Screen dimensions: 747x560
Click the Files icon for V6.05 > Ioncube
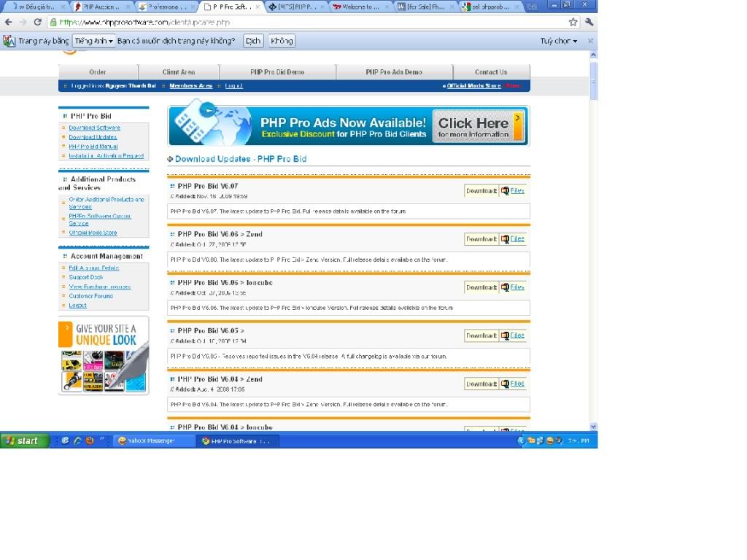pos(505,287)
